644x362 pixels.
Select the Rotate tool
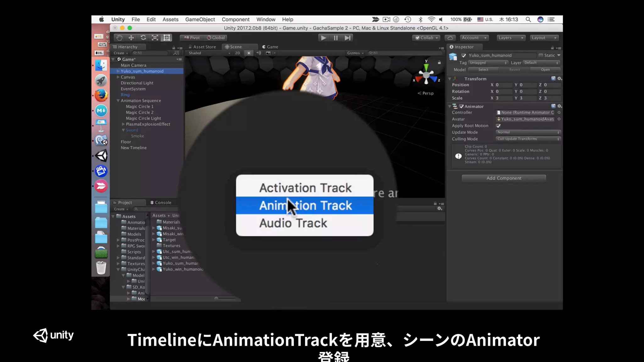click(x=143, y=38)
